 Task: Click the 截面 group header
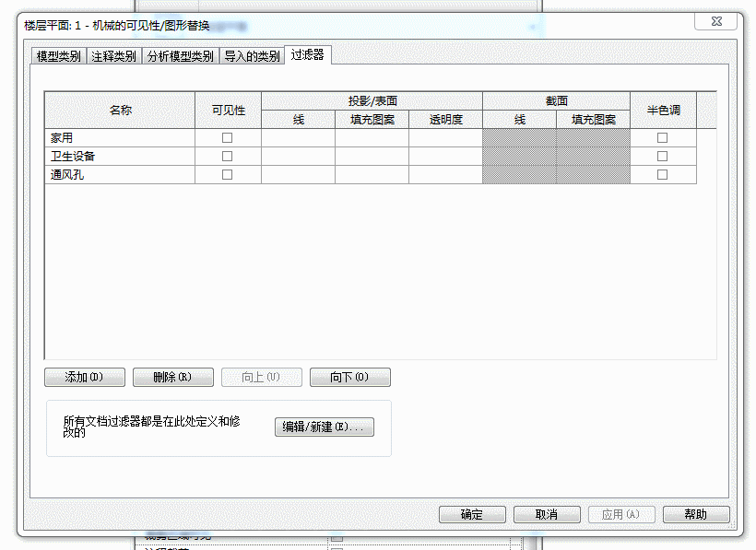556,101
